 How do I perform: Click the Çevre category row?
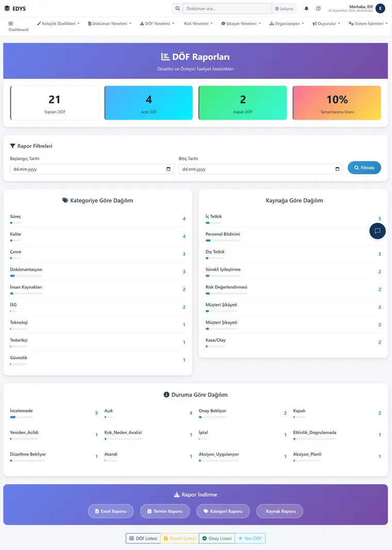pos(98,254)
